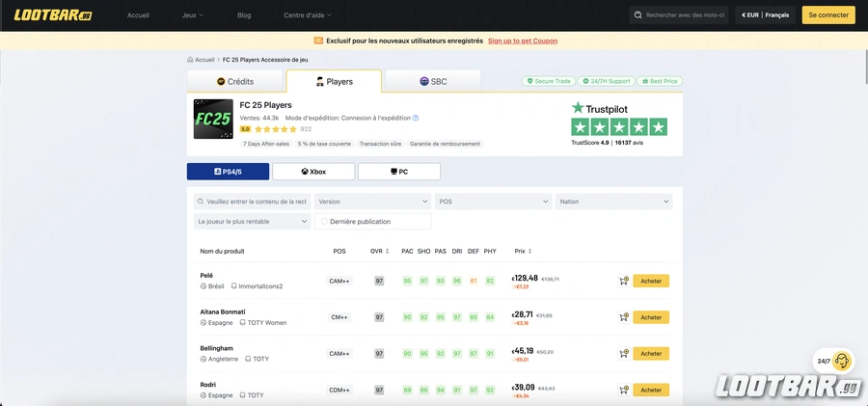Screen dimensions: 868x406
Task: Click the Aitana Bonmatí player name
Action: point(223,311)
